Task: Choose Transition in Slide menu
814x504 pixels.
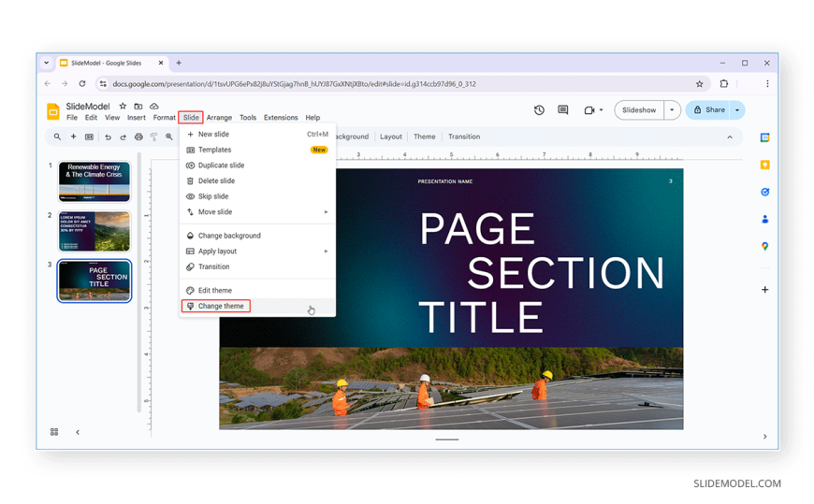Action: click(257, 266)
